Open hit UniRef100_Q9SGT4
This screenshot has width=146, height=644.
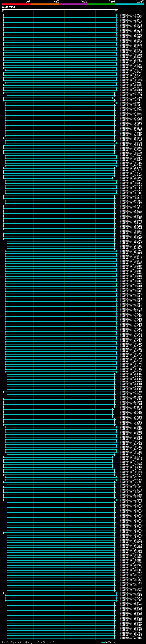click(131, 30)
